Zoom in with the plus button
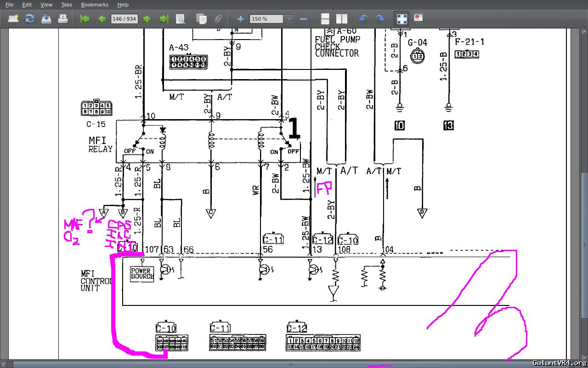 [x=240, y=19]
